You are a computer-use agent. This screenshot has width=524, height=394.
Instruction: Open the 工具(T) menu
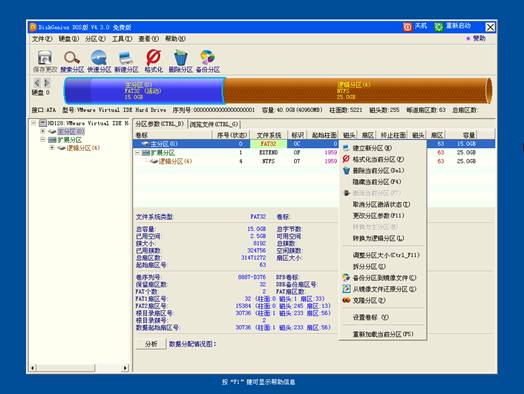click(122, 39)
